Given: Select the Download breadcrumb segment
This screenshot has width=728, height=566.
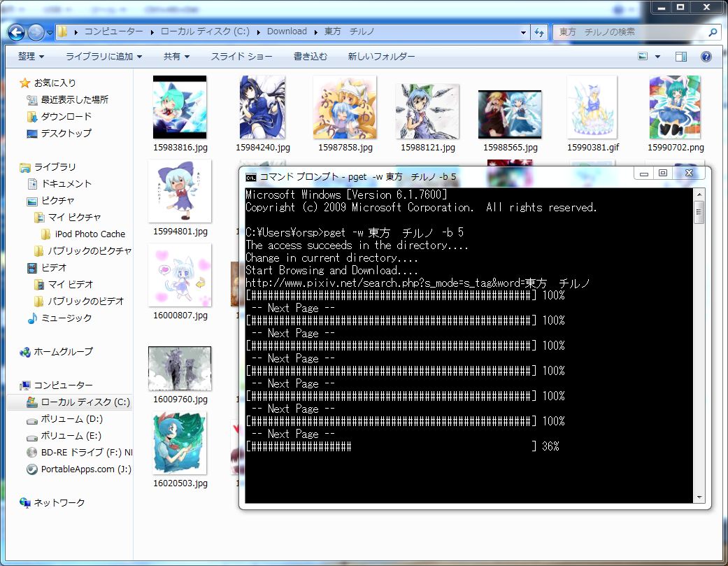Looking at the screenshot, I should [287, 31].
